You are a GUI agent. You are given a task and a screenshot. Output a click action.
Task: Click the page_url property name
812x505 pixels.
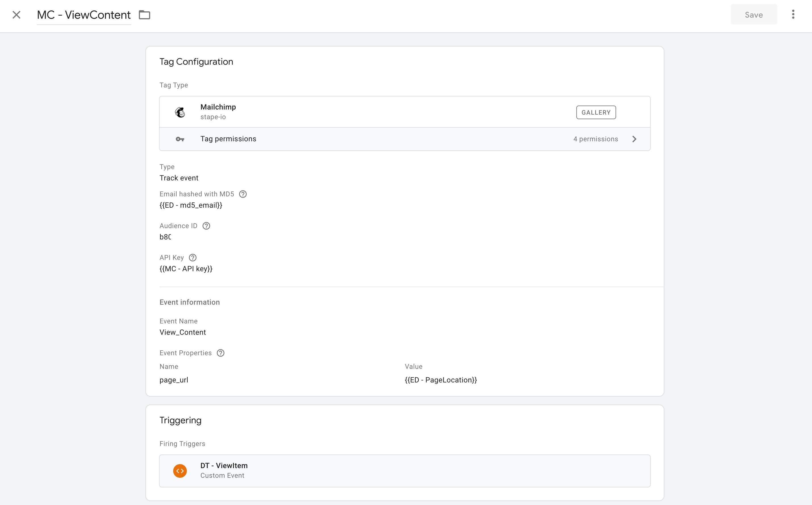tap(174, 380)
